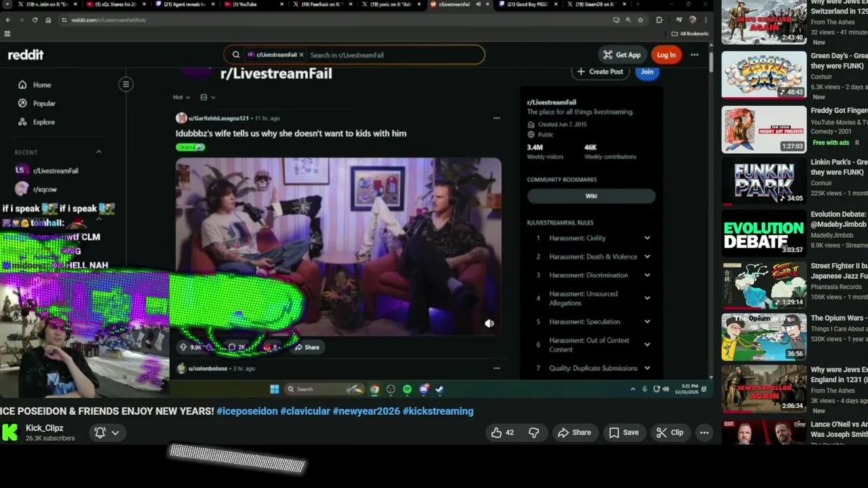Upvote the idubbbz wife post
Viewport: 868px width, 488px height.
183,347
